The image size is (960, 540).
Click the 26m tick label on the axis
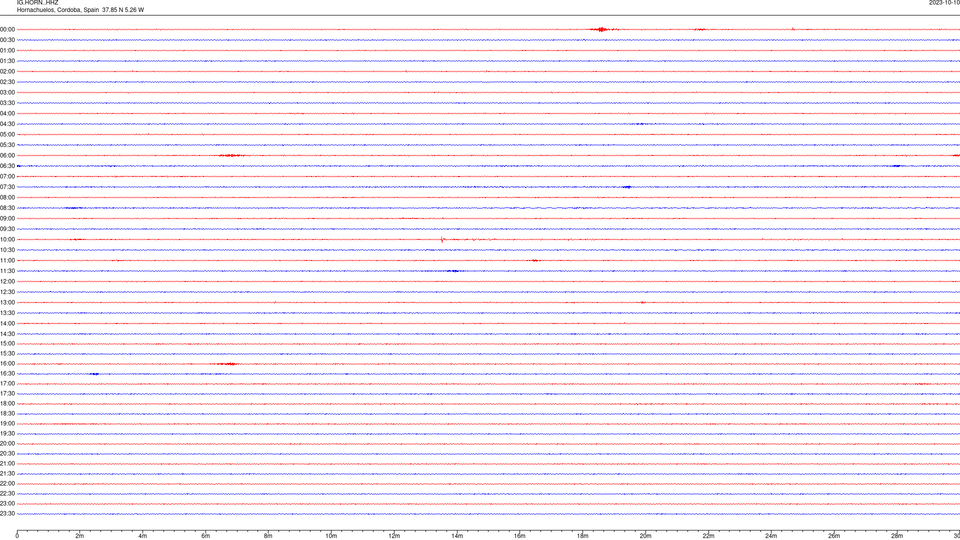point(834,536)
